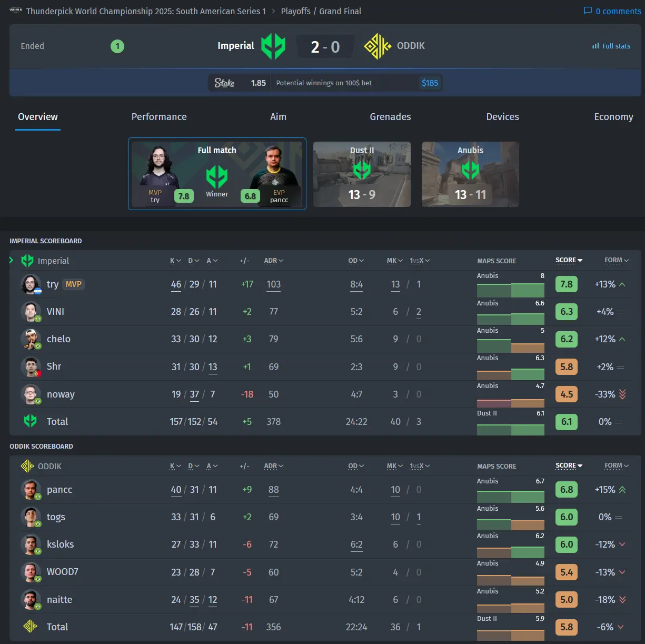Click noway's form double-down arrow icon
The height and width of the screenshot is (644, 645).
[622, 394]
